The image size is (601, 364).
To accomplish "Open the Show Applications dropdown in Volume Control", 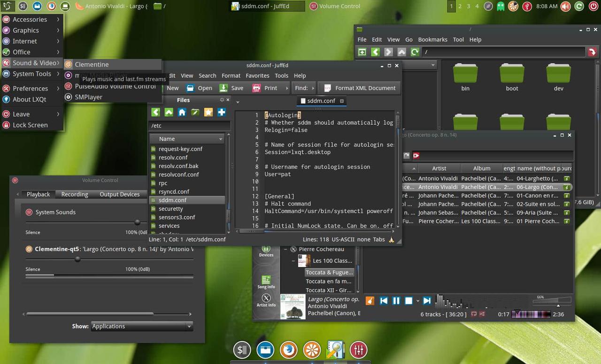I will pyautogui.click(x=141, y=326).
